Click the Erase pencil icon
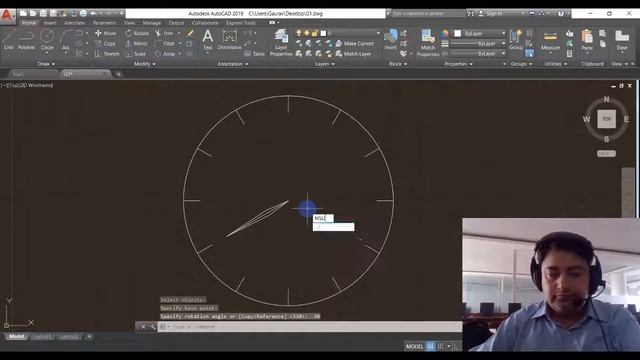The image size is (640, 360). 190,33
